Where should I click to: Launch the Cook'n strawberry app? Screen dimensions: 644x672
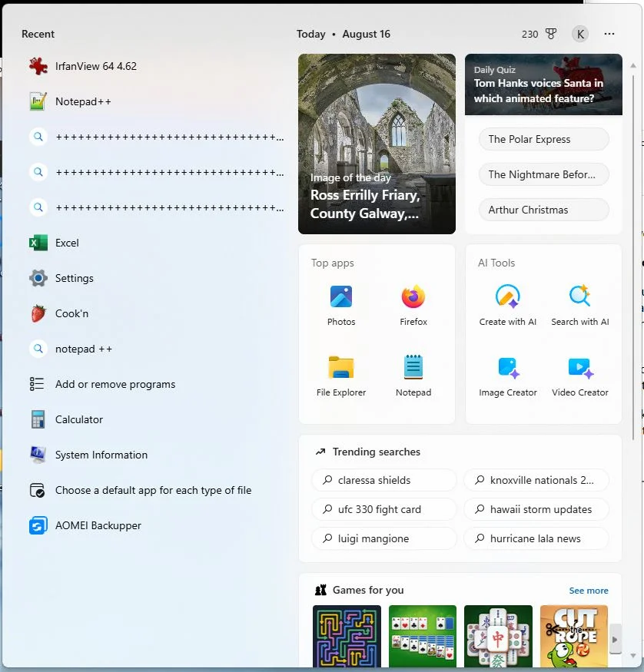pos(154,313)
